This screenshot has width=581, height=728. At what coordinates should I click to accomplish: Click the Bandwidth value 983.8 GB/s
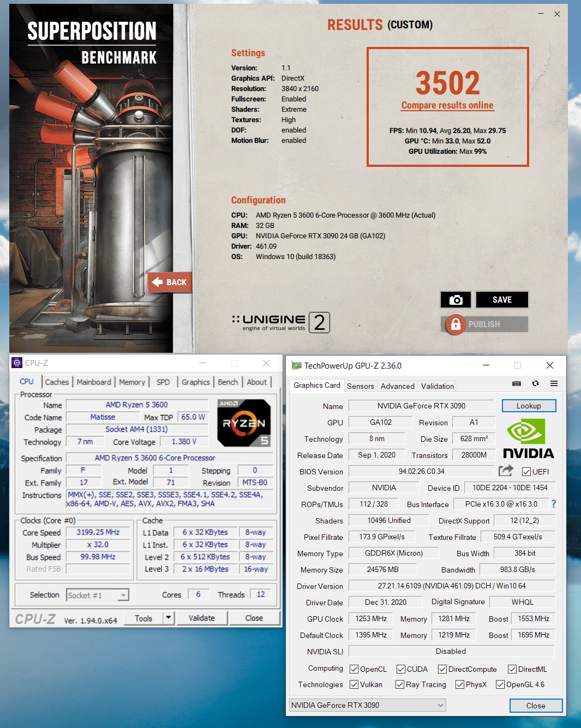click(518, 569)
